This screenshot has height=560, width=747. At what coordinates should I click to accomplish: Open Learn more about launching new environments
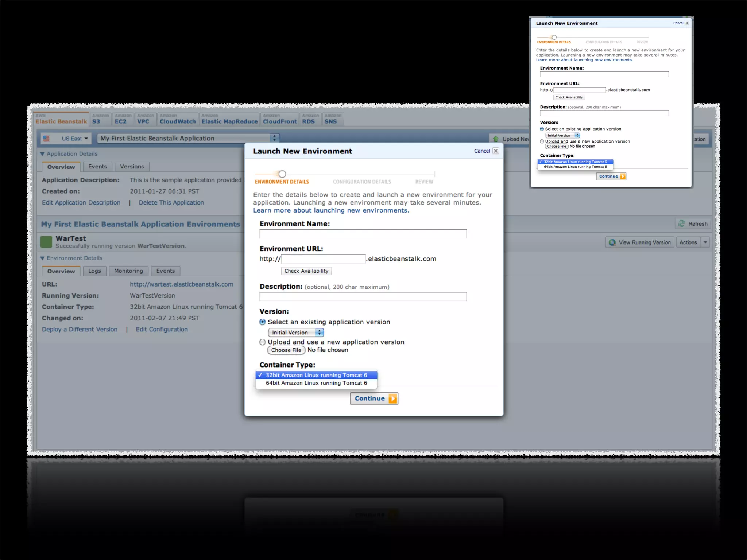(331, 210)
